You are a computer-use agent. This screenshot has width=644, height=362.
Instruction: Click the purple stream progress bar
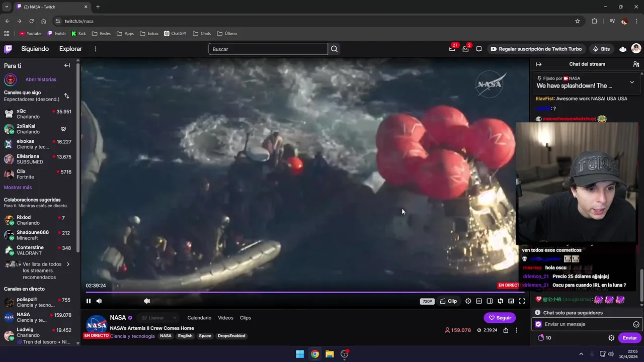pyautogui.click(x=304, y=292)
